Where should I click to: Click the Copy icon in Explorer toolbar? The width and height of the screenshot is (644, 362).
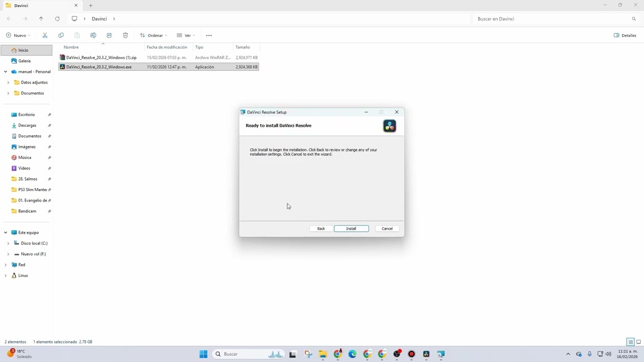(x=61, y=35)
